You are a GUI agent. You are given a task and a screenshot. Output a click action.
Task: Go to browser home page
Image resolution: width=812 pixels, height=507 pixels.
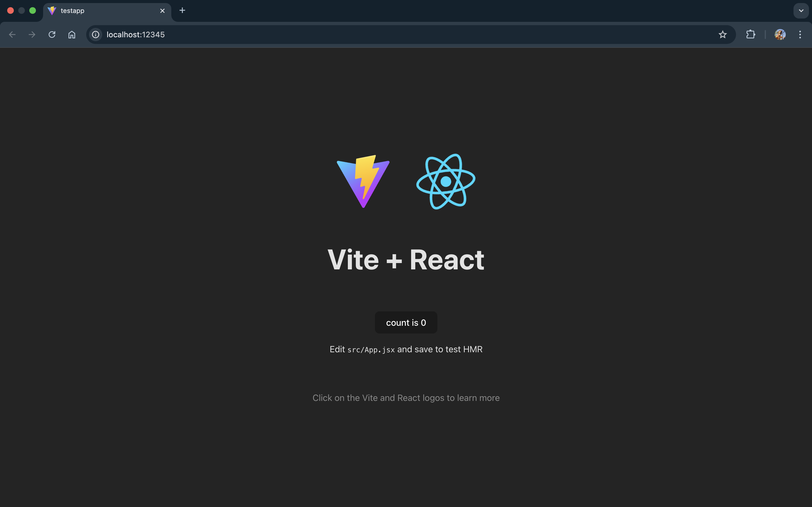click(x=72, y=35)
